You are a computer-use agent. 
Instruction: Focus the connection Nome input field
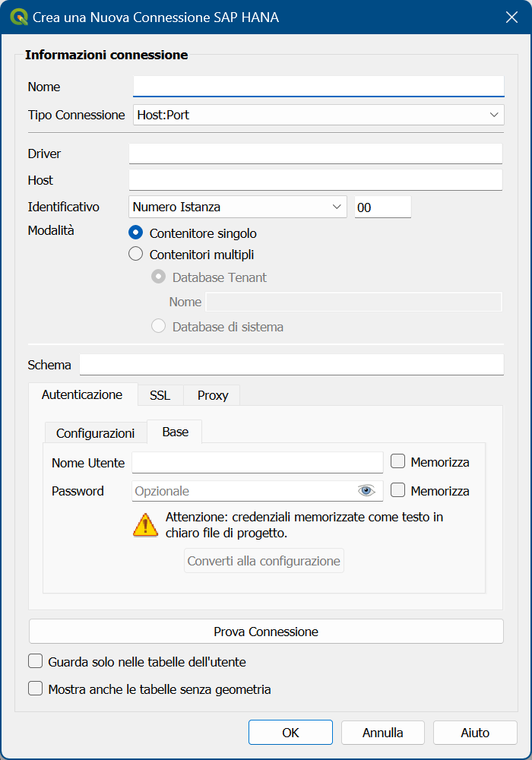318,87
